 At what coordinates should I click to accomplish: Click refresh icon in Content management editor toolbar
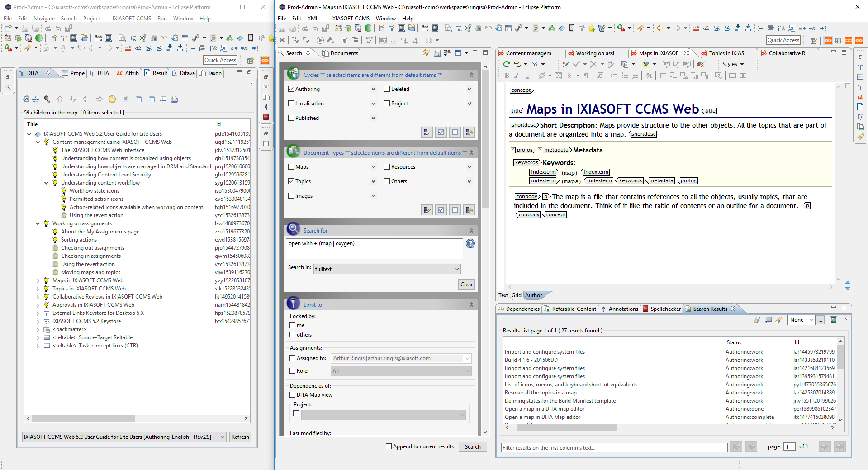(x=507, y=64)
